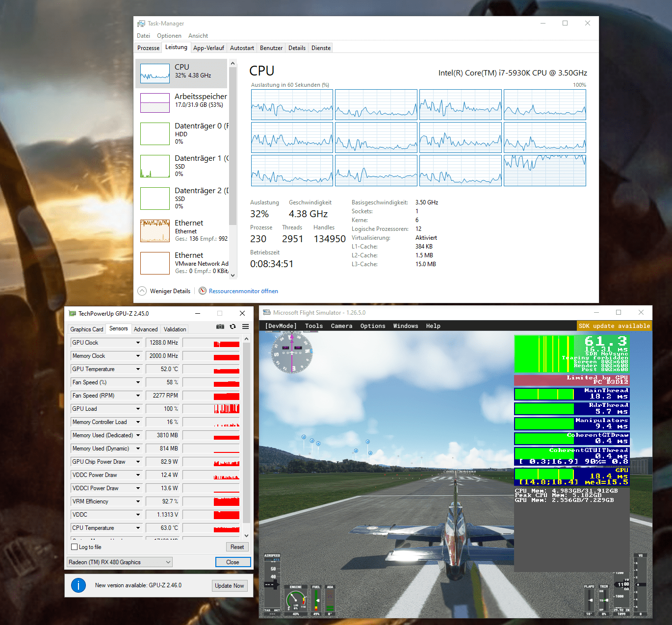Click first logical processor graph
The width and height of the screenshot is (672, 625).
(x=292, y=104)
